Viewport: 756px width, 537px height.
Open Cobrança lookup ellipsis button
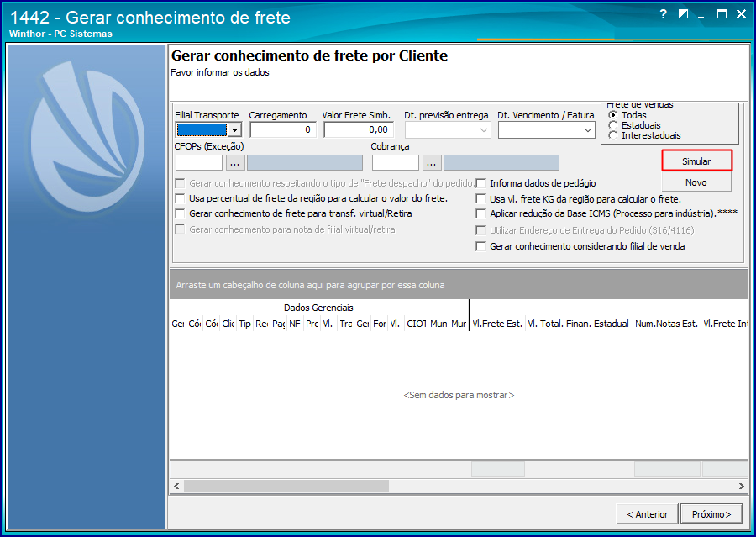tap(432, 163)
